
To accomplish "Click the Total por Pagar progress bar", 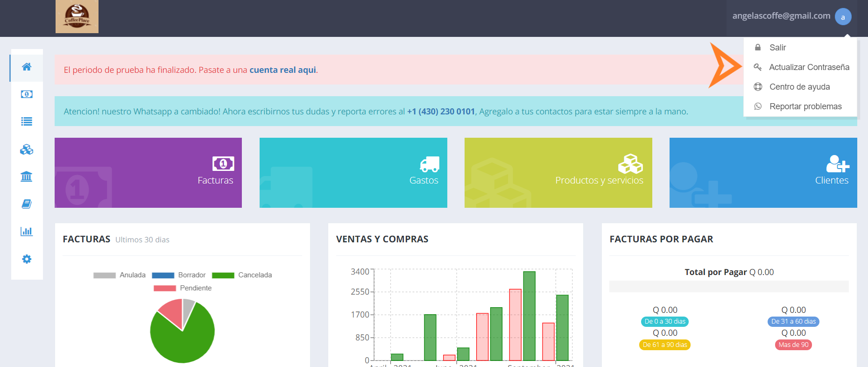I will click(729, 286).
